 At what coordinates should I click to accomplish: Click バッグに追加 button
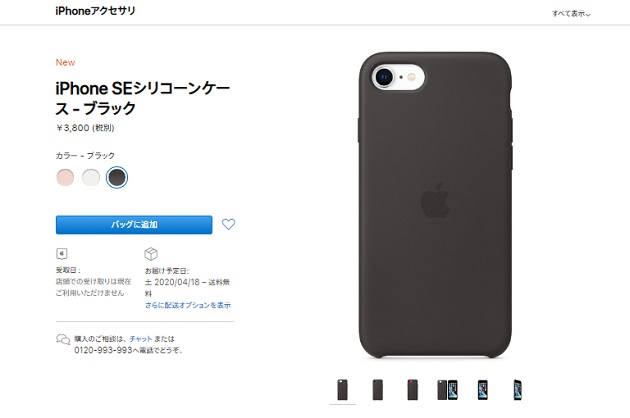[x=134, y=225]
